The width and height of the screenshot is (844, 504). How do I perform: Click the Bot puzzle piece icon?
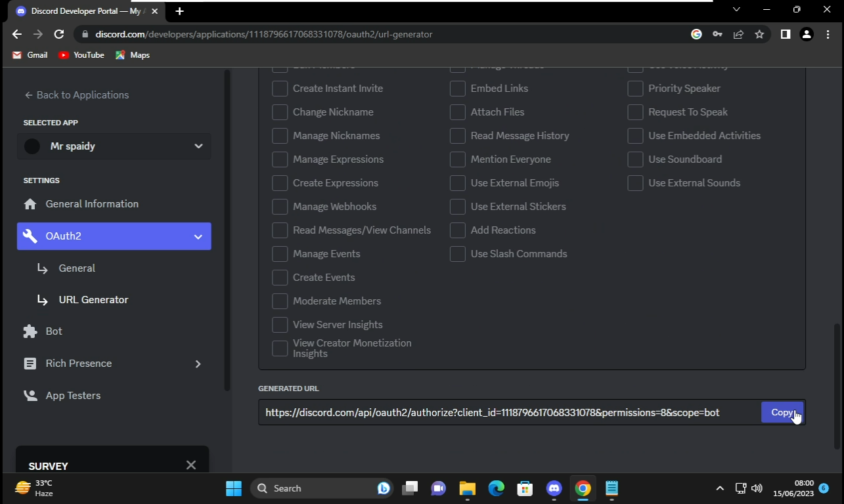pos(30,331)
